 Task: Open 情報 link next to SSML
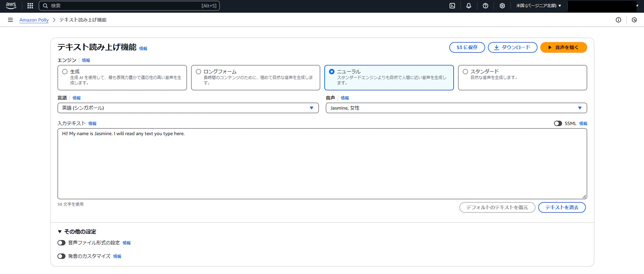pyautogui.click(x=583, y=123)
